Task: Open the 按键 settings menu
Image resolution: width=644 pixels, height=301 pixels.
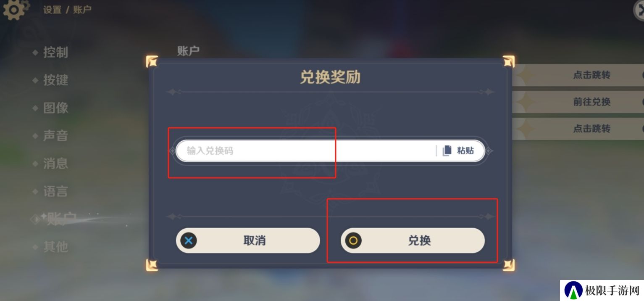Action: coord(55,80)
